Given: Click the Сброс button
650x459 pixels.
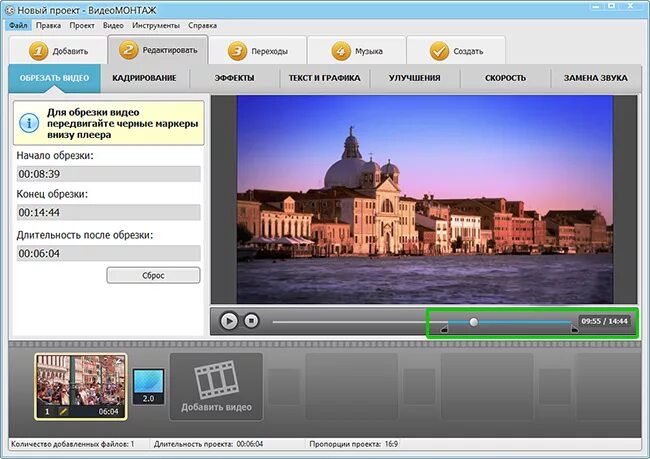Looking at the screenshot, I should 153,275.
